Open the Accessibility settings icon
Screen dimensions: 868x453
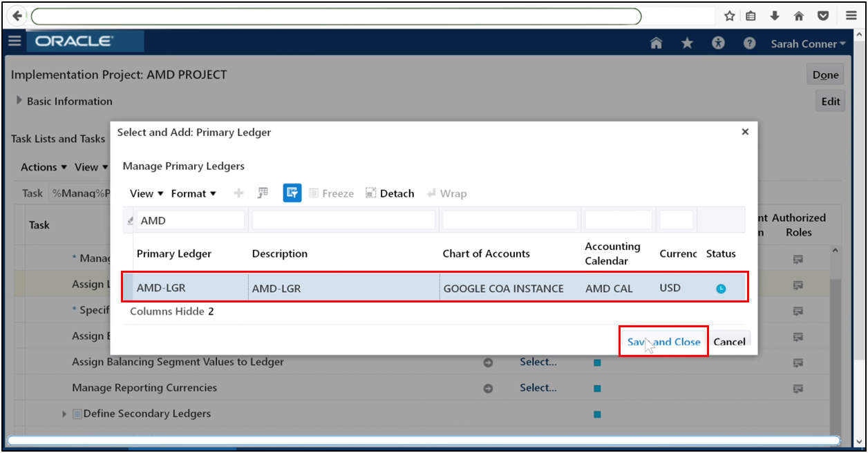tap(717, 43)
